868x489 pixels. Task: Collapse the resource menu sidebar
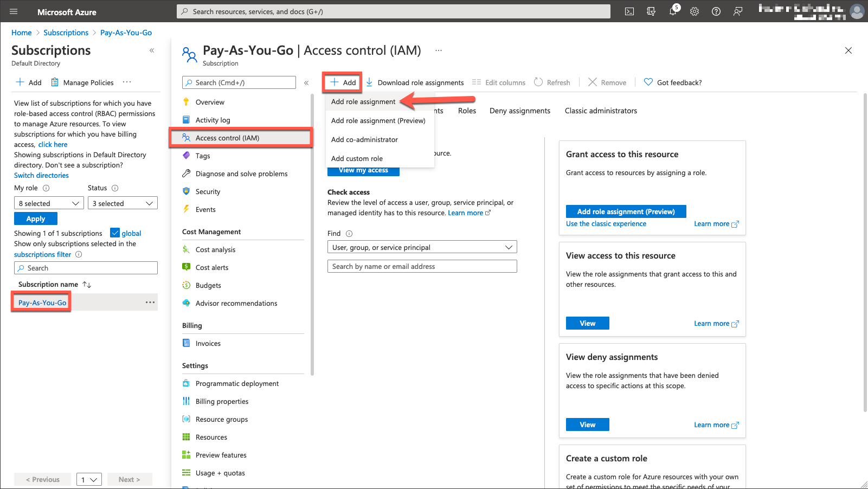pos(306,83)
